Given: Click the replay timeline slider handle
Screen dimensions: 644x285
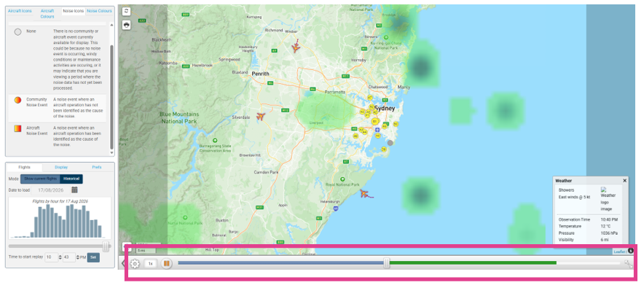Looking at the screenshot, I should pos(387,264).
